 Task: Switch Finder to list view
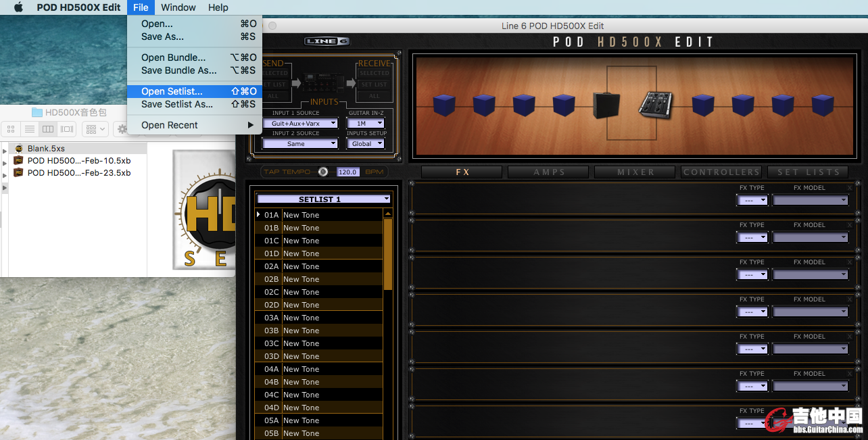click(30, 129)
